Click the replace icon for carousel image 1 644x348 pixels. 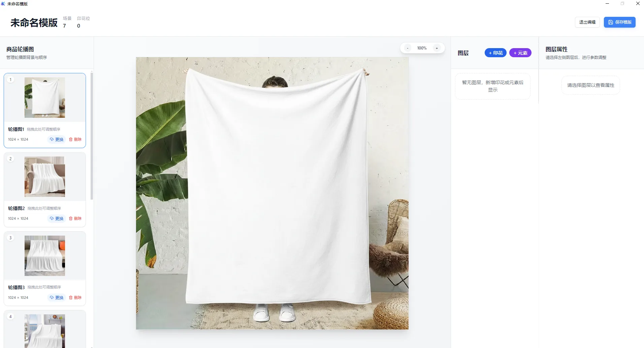52,139
